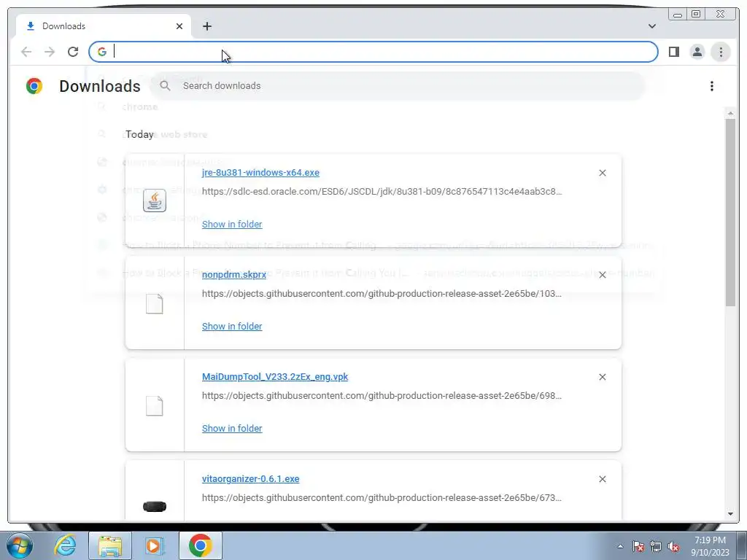Screen dimensions: 747x560
Task: Switch to the Downloads tab
Action: coord(104,26)
